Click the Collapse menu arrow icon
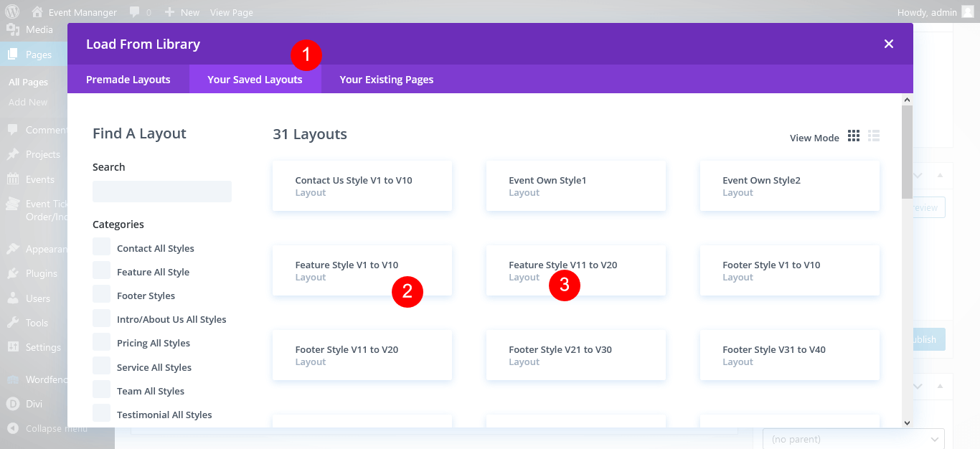 click(13, 428)
